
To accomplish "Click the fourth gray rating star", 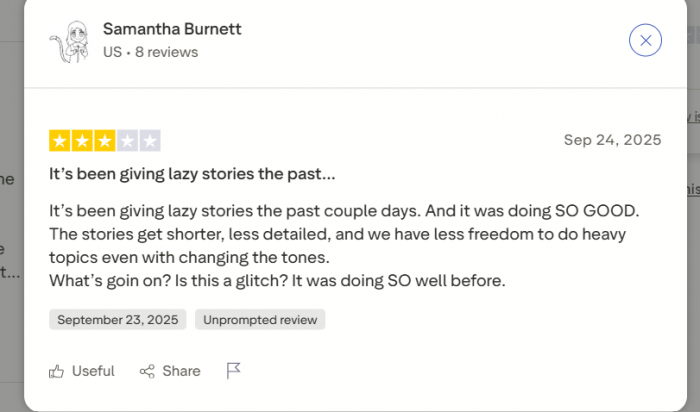I will (x=127, y=141).
